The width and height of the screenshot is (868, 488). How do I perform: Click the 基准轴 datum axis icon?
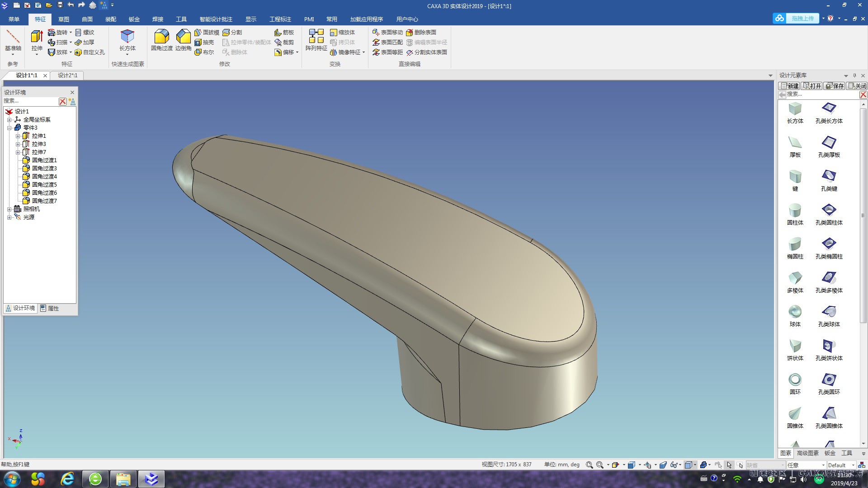coord(13,38)
